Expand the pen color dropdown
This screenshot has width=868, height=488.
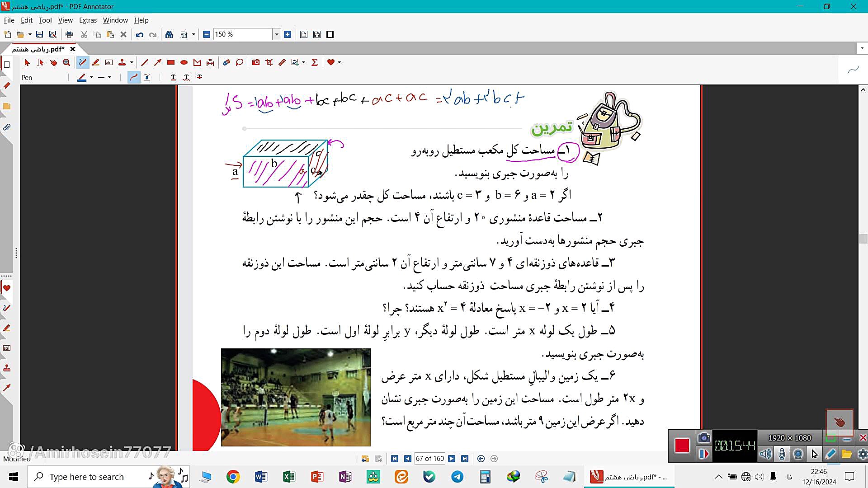tap(91, 78)
